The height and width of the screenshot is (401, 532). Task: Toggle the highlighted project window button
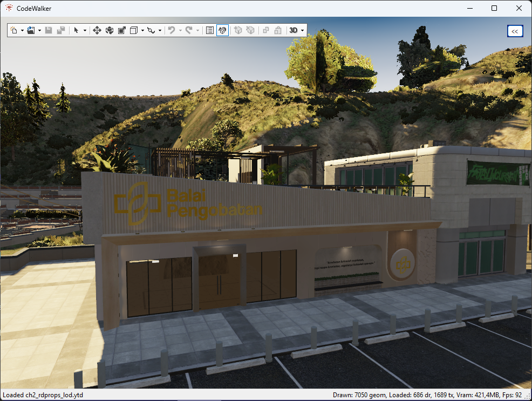(x=223, y=31)
